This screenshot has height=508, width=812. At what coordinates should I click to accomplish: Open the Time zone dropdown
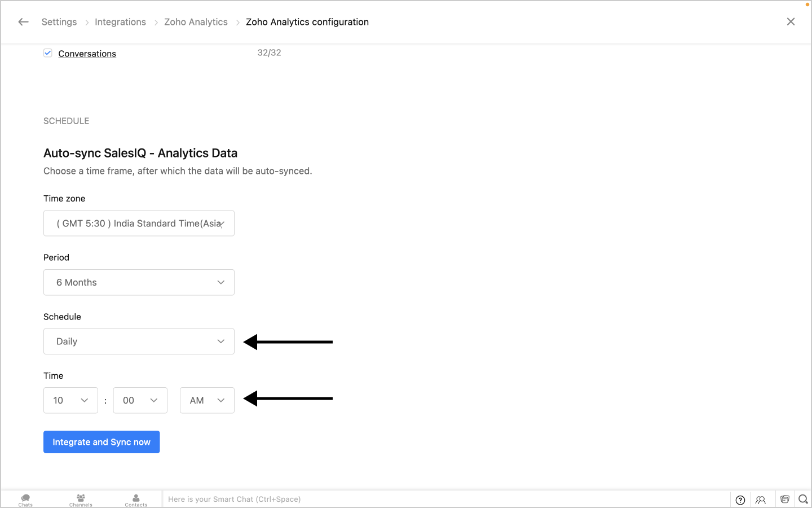(x=139, y=224)
